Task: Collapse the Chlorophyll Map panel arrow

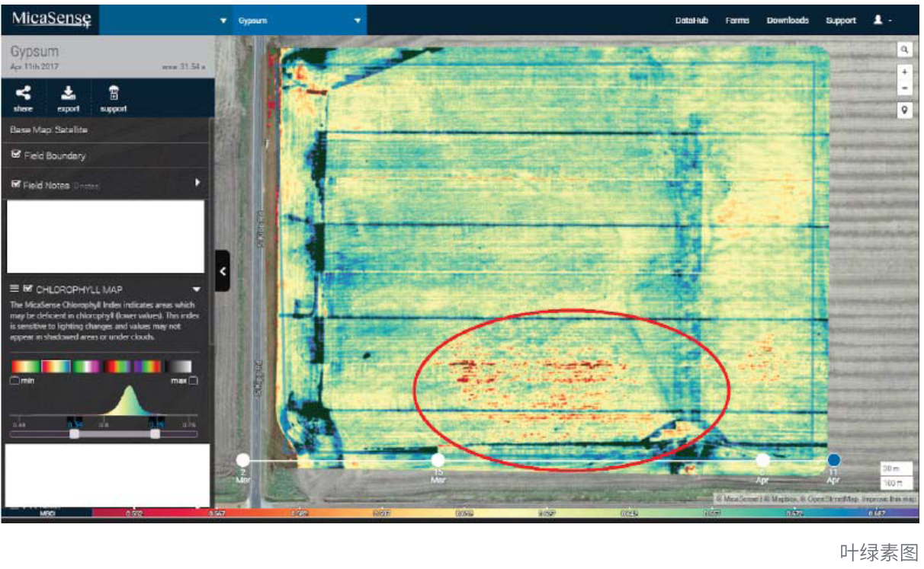Action: 197,289
